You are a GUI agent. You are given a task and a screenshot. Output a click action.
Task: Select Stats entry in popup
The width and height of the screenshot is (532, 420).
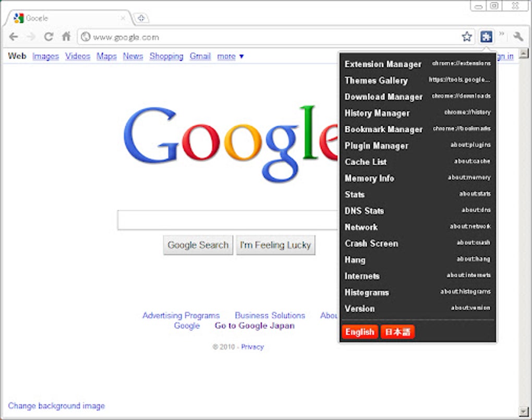(x=418, y=194)
